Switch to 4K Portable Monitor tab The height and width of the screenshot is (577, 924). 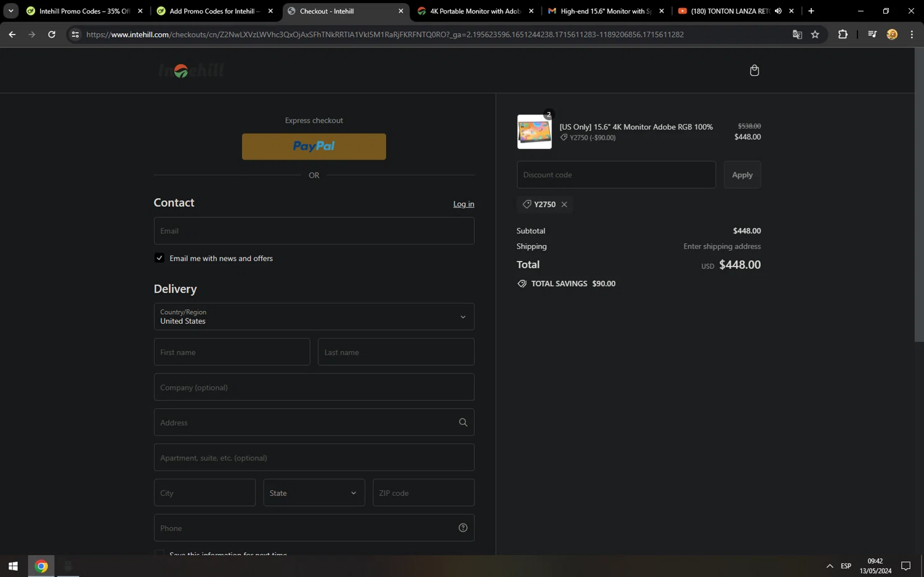pyautogui.click(x=474, y=11)
